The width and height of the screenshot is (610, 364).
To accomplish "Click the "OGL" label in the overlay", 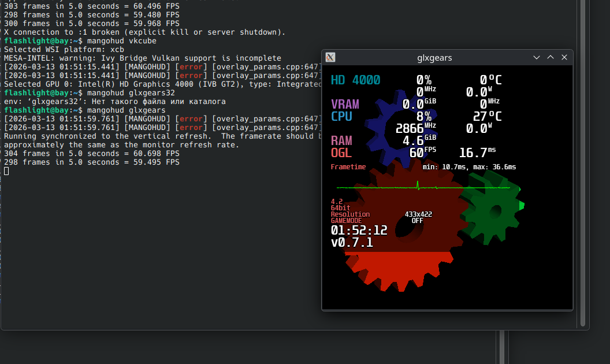I will tap(341, 153).
